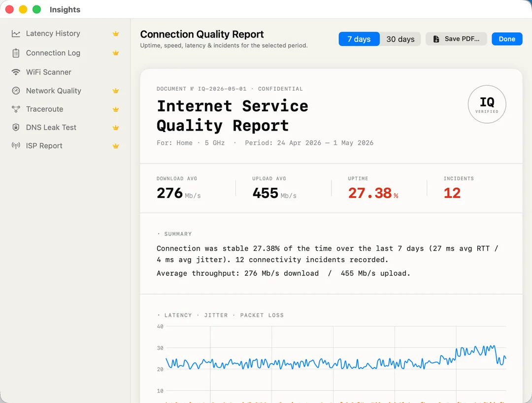This screenshot has width=532, height=403.
Task: Click the ISP Report antenna icon
Action: 16,145
